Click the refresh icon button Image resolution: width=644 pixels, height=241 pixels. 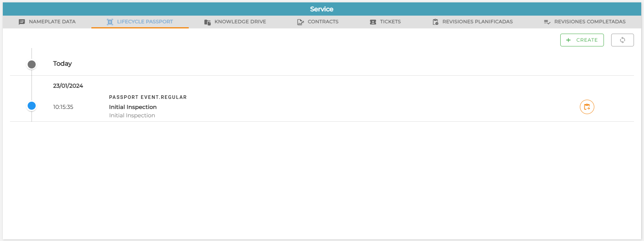click(x=622, y=40)
